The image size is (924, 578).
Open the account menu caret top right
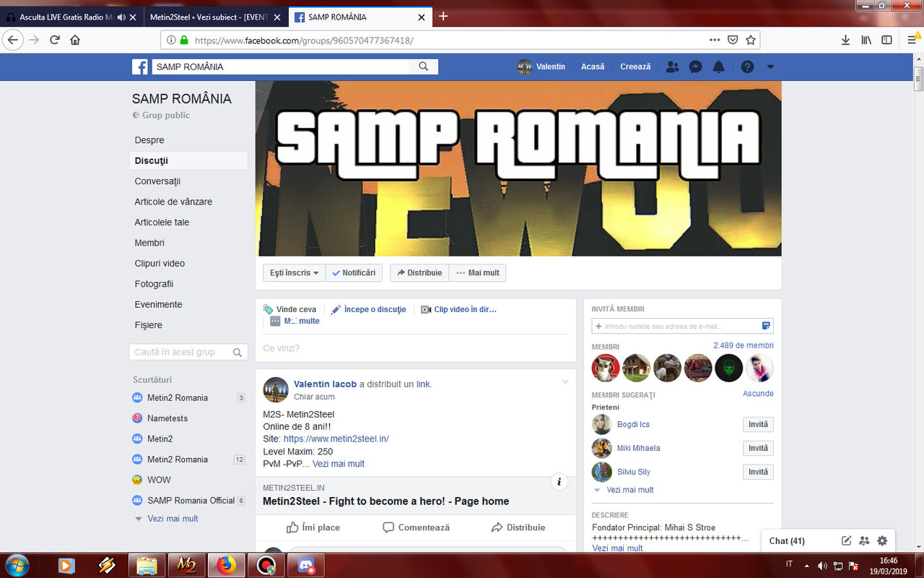(770, 66)
